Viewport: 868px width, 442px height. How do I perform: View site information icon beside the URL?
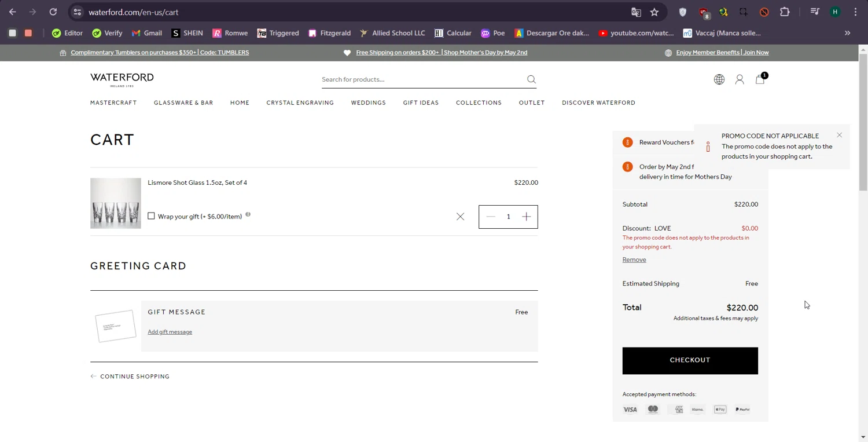77,12
